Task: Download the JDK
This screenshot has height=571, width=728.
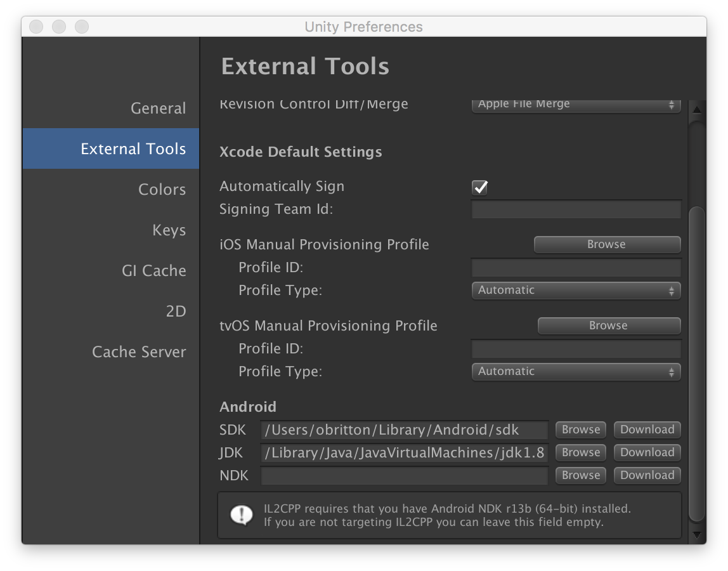Action: [647, 452]
